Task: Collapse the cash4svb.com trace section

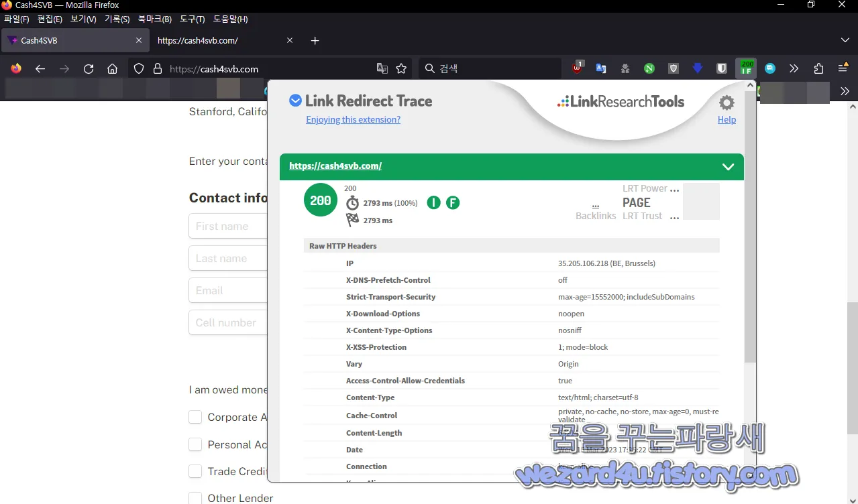Action: 728,166
